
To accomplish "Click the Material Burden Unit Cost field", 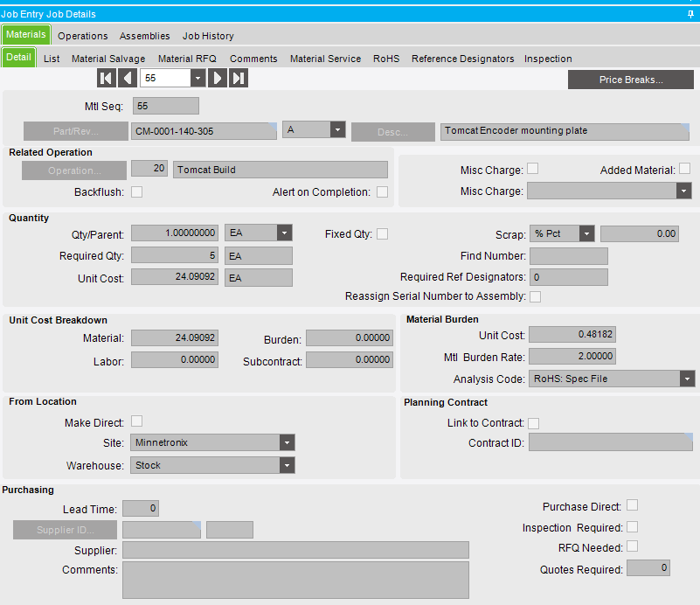I will (x=572, y=335).
